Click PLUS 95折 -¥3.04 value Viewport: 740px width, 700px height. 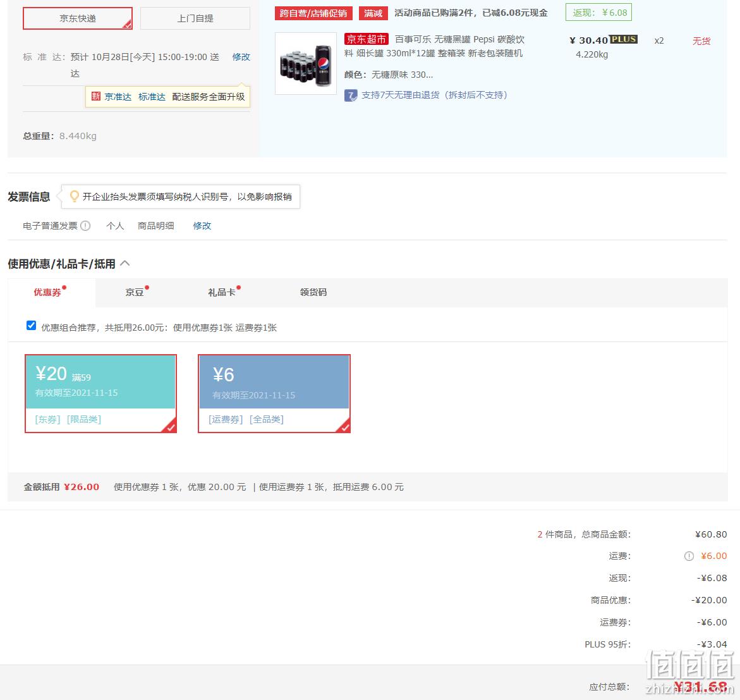pos(712,645)
